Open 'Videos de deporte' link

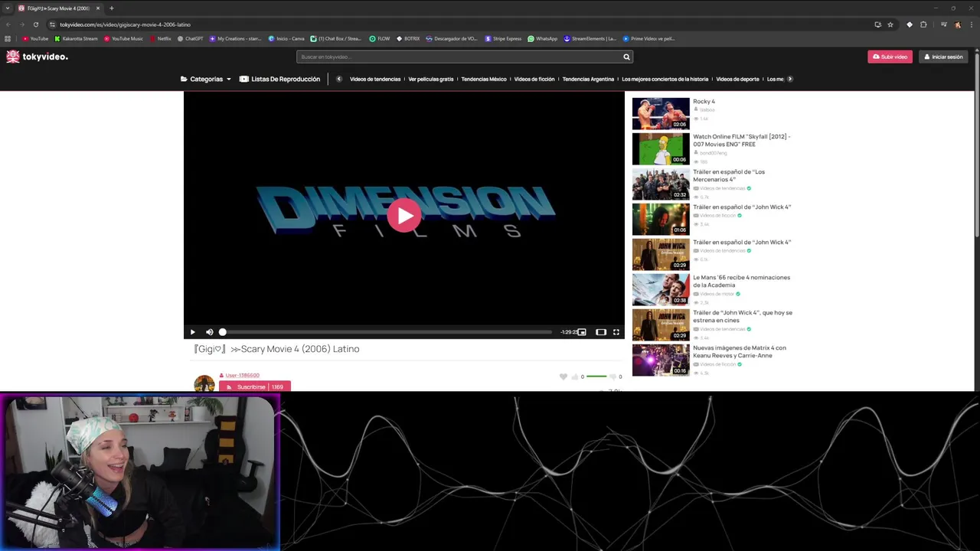737,79
